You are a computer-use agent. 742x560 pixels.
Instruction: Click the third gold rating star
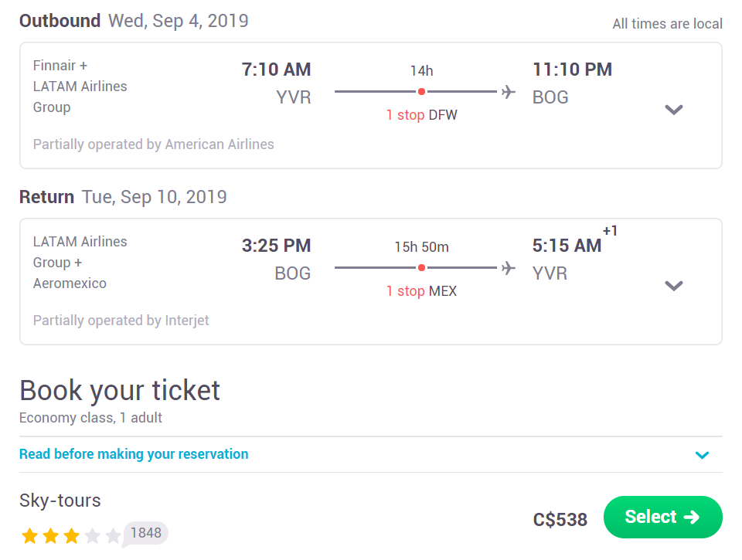pyautogui.click(x=71, y=536)
